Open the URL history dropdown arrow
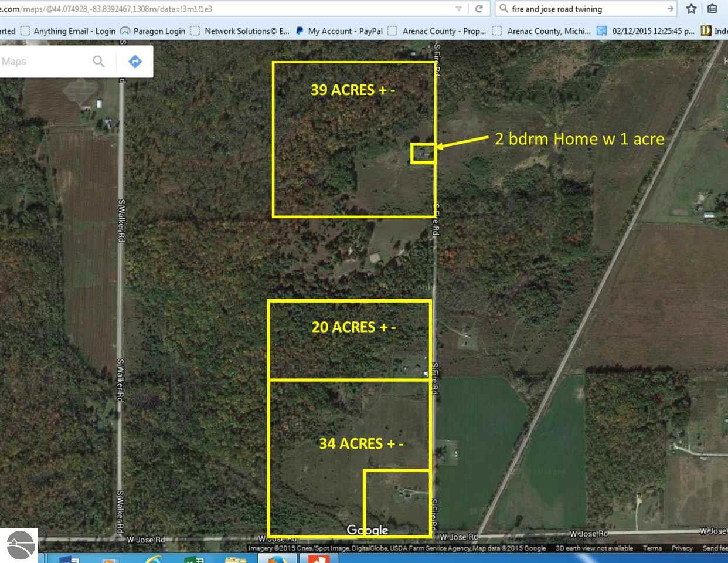 (459, 9)
